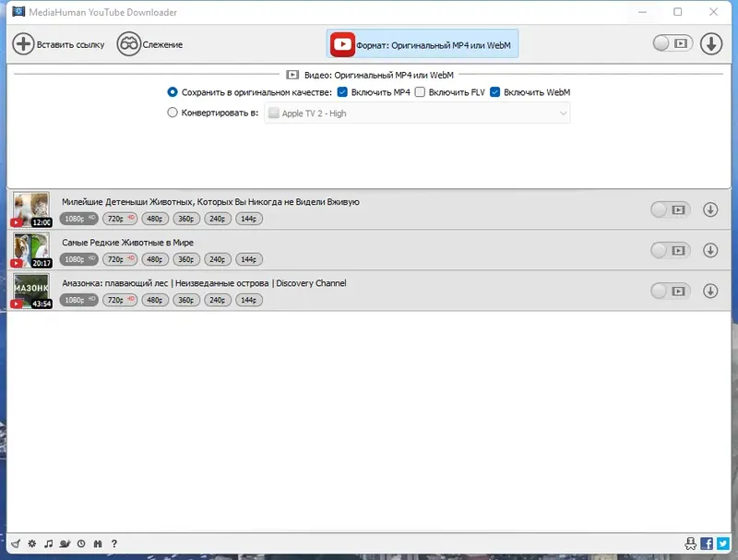Open the Twitter icon in status bar
Screen dimensions: 738x560
[723, 543]
